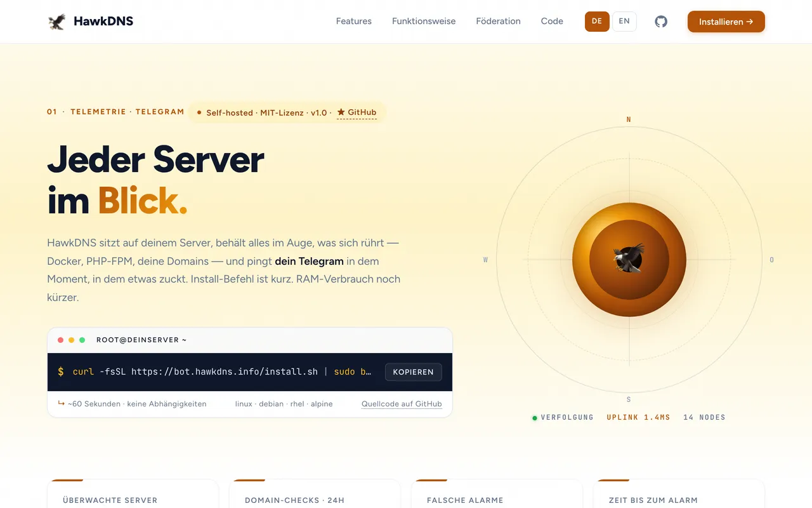This screenshot has width=812, height=508.
Task: Click the HawkDNS hawk logo icon
Action: tap(57, 22)
